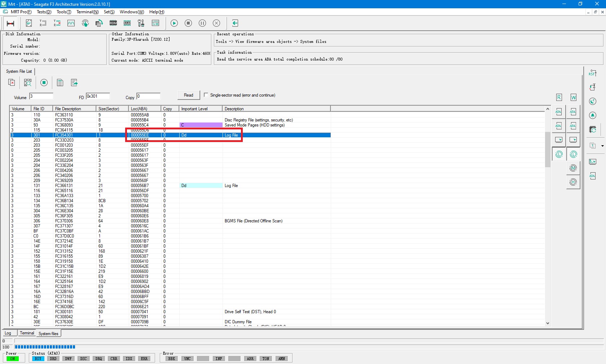
Task: Open the MRT Pro menu
Action: (21, 12)
